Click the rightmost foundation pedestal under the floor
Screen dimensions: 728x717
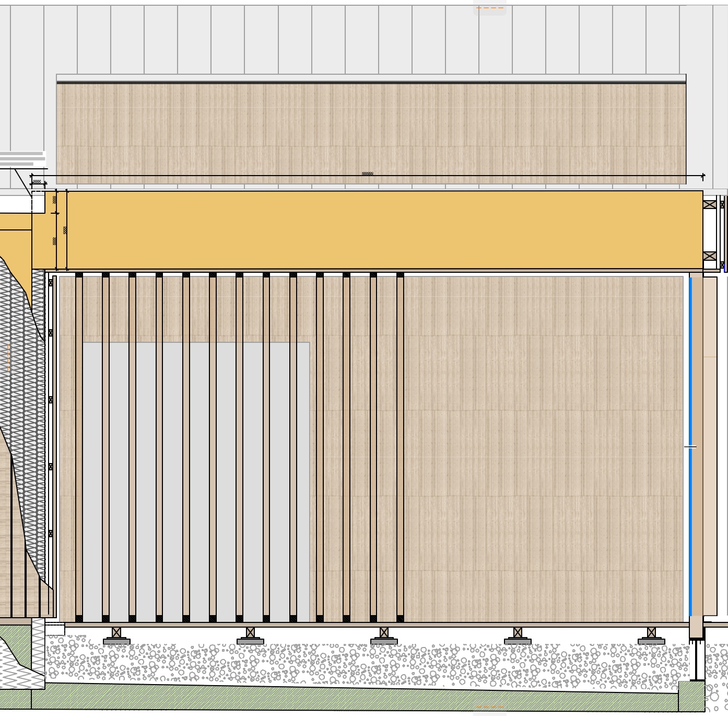coord(651,636)
